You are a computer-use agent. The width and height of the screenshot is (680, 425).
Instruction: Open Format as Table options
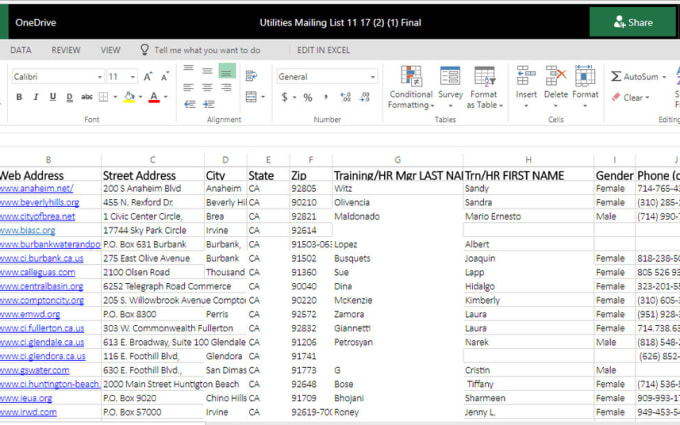[484, 87]
